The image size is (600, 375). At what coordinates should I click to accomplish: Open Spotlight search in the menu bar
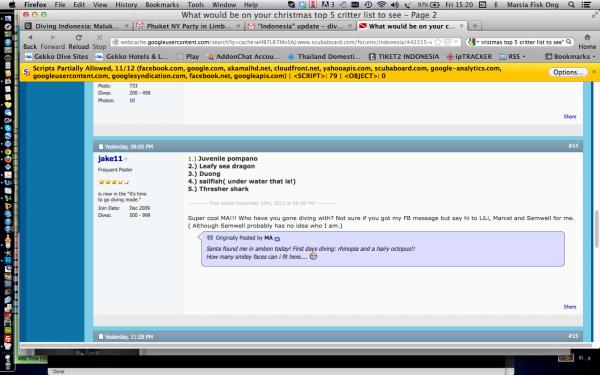click(571, 5)
